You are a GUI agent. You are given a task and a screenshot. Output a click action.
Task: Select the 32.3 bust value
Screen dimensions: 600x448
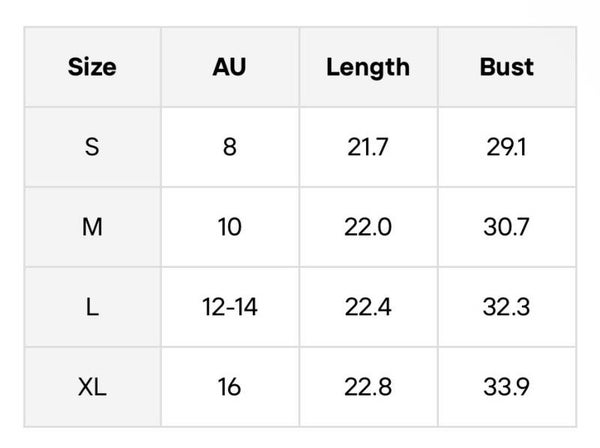[x=507, y=307]
